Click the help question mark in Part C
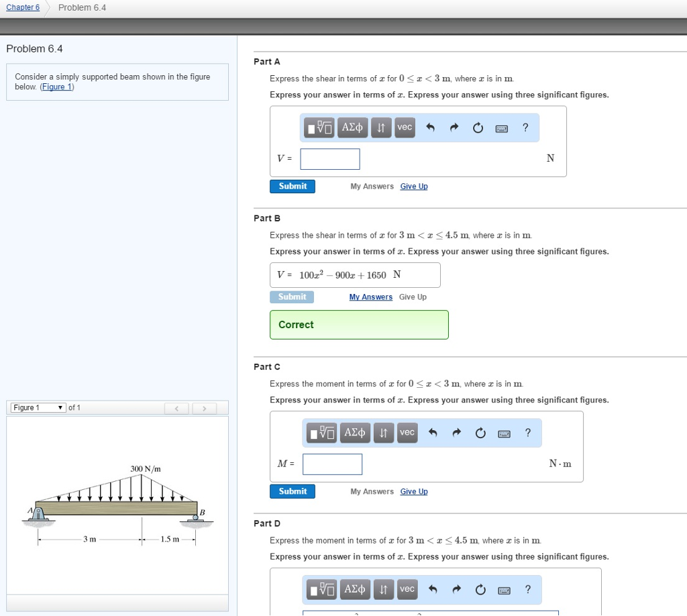The image size is (687, 616). (x=527, y=433)
